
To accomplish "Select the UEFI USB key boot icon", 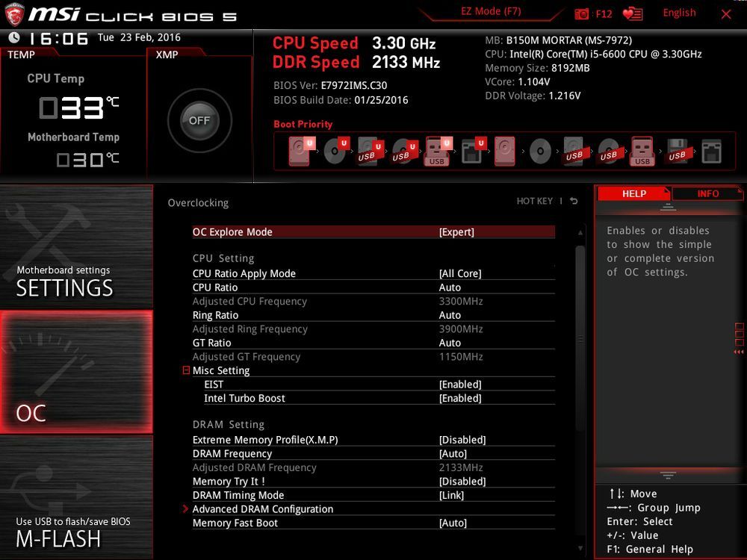I will (438, 151).
